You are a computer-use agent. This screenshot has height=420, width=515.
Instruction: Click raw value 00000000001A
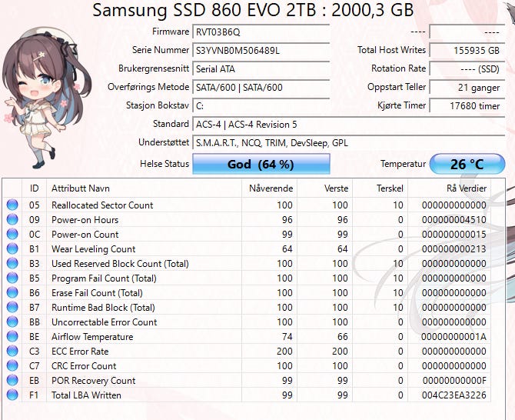tap(454, 336)
